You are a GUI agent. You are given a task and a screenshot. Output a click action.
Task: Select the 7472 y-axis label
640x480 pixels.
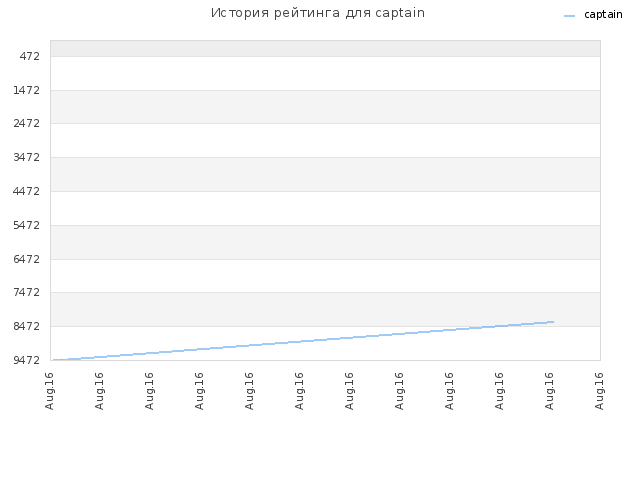(x=27, y=292)
